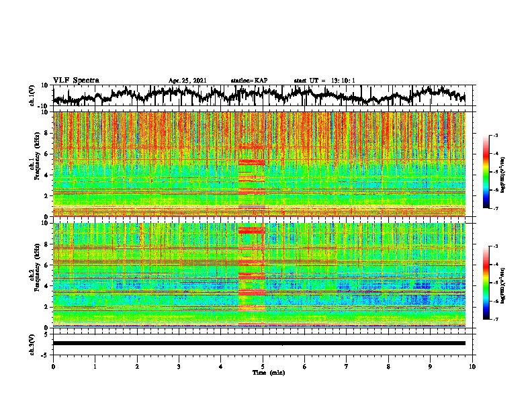Click the ch.1 spectrogram color bar
532x411 pixels.
coord(486,171)
